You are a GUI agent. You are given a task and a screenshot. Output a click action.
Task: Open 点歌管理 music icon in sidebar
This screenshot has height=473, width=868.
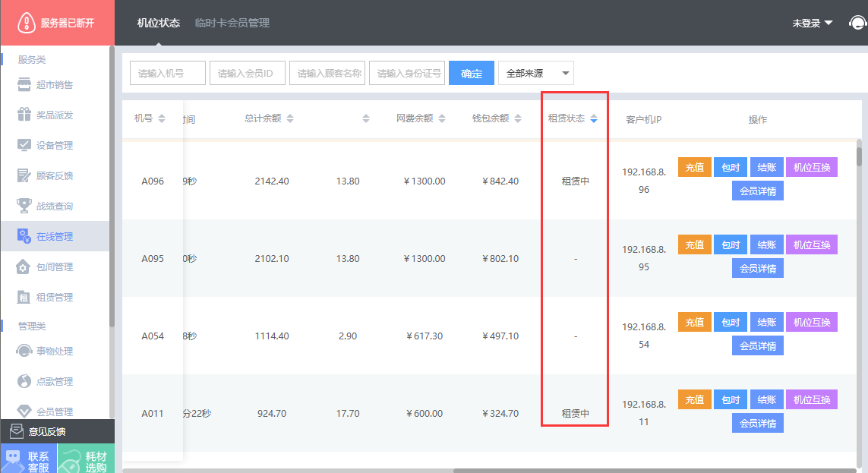[24, 381]
